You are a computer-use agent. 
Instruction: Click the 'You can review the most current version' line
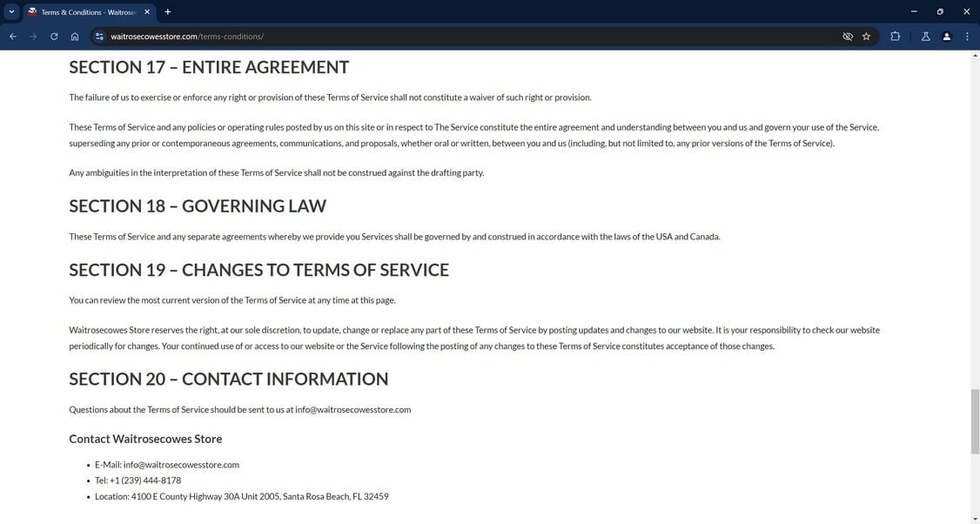pos(232,300)
